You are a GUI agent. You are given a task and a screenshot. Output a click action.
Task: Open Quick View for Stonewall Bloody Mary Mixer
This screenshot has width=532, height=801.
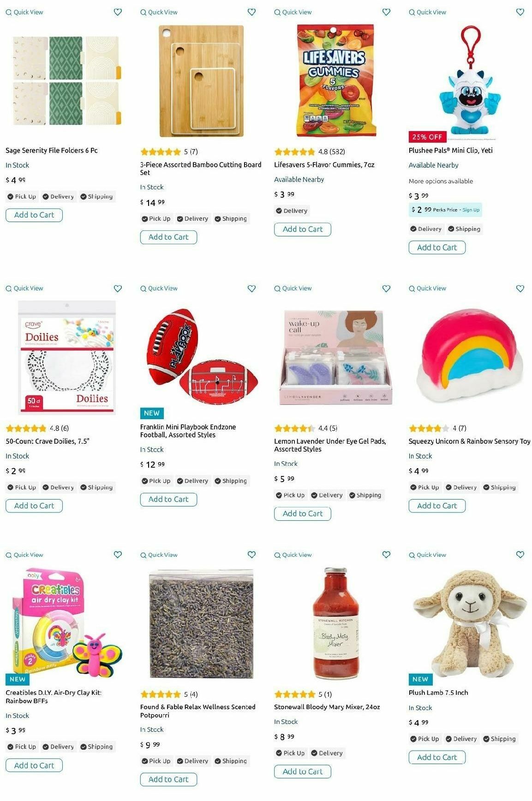293,555
